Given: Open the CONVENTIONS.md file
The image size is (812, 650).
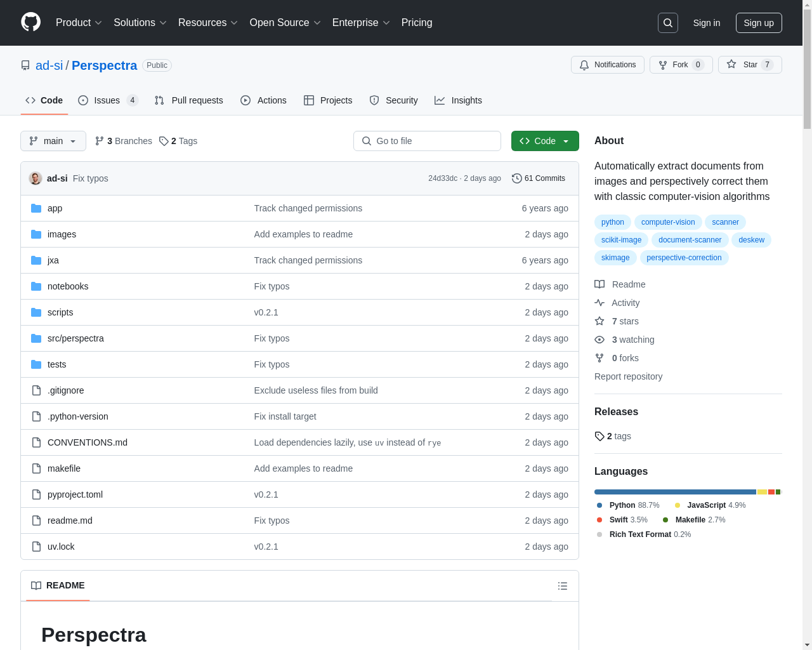Looking at the screenshot, I should coord(88,442).
